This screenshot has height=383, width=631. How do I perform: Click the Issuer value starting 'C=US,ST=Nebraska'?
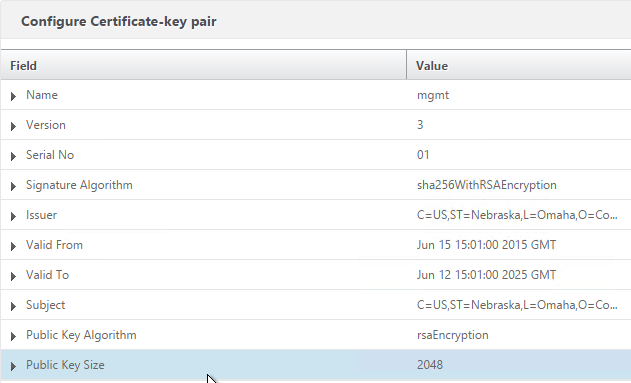click(517, 215)
